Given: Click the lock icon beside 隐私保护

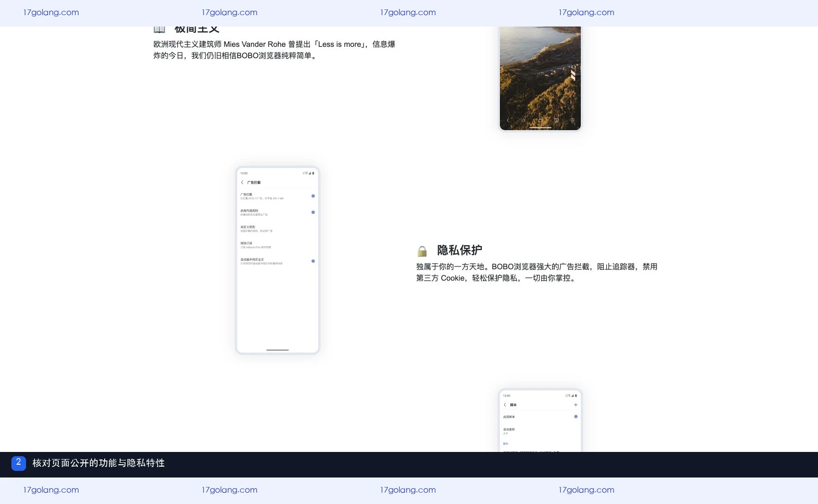Looking at the screenshot, I should [422, 251].
